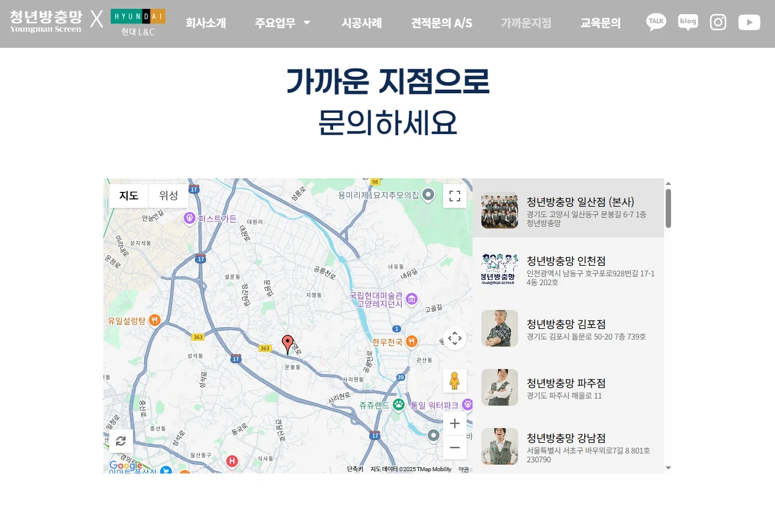Click the 한우천국 restaurant map icon
This screenshot has height=532, width=775.
click(412, 341)
